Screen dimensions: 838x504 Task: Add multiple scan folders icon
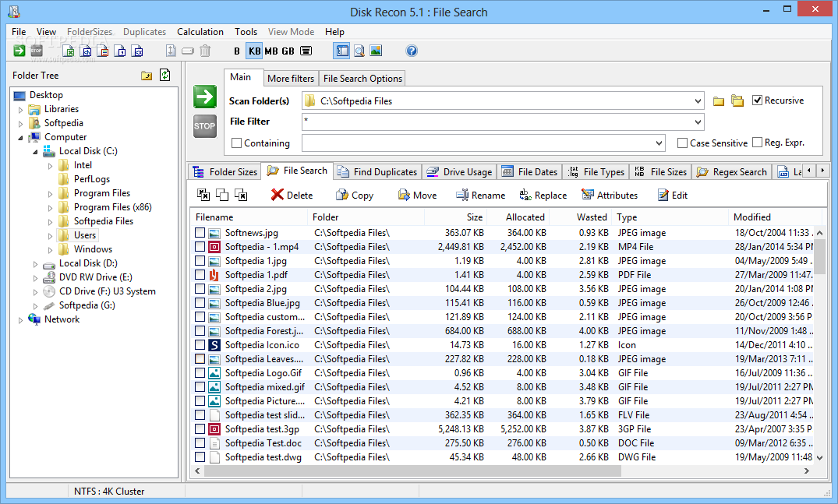(737, 100)
